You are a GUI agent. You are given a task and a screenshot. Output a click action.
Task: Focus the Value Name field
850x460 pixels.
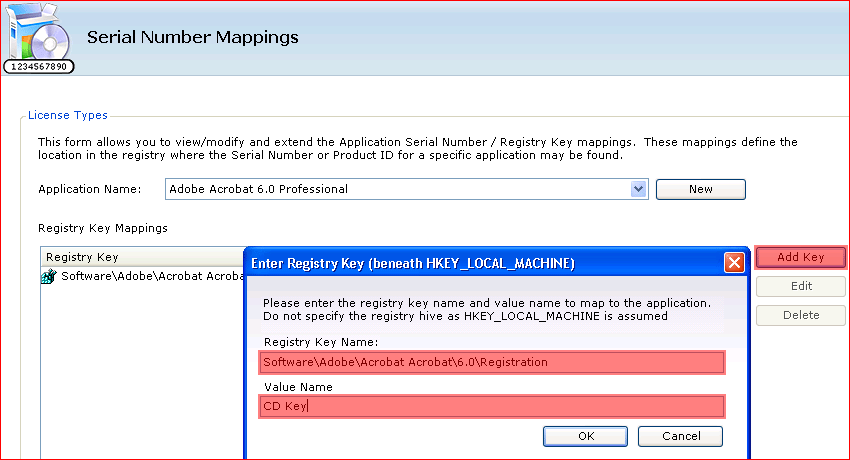[x=492, y=406]
